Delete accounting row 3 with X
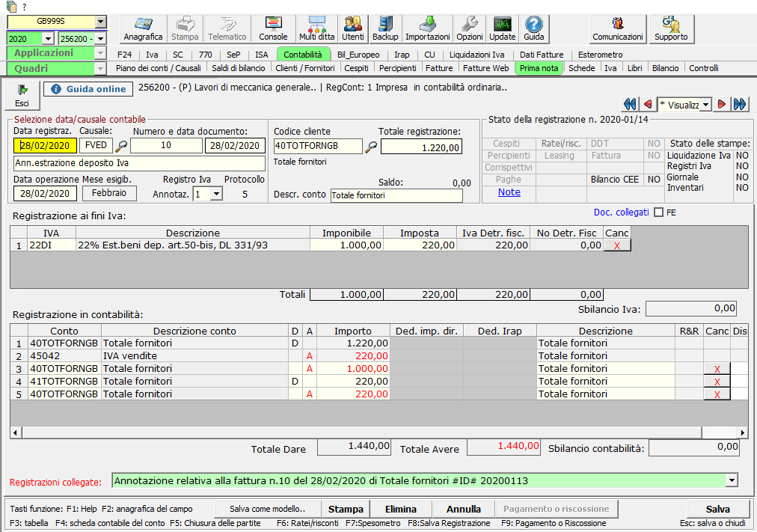 click(717, 369)
